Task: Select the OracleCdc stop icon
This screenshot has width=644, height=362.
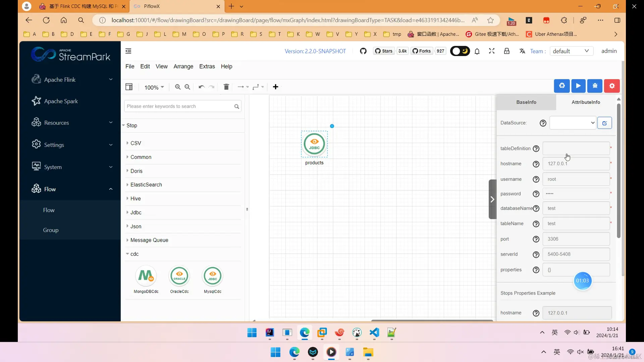Action: pos(179,276)
